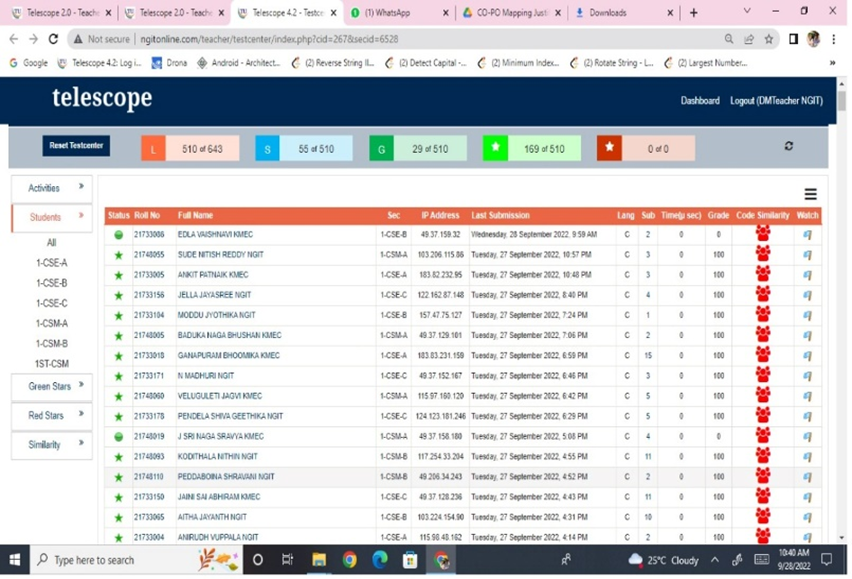Open the hamburger menu above the table
852x579 pixels.
(810, 195)
